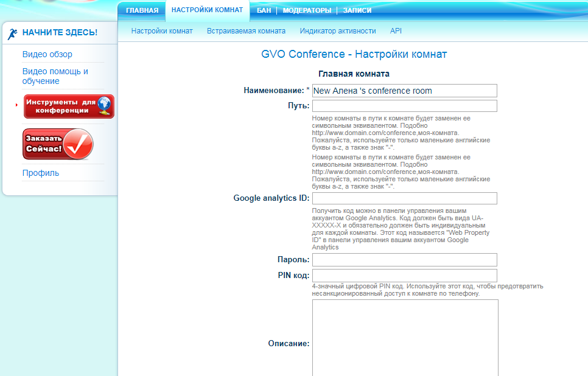Click the Путь input field
588x376 pixels.
405,106
